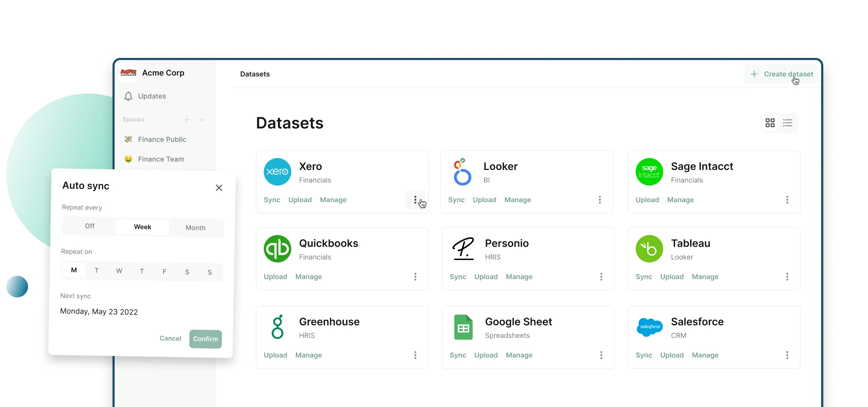Sync the Looker dataset
Viewport: 868px width, 407px height.
(456, 200)
